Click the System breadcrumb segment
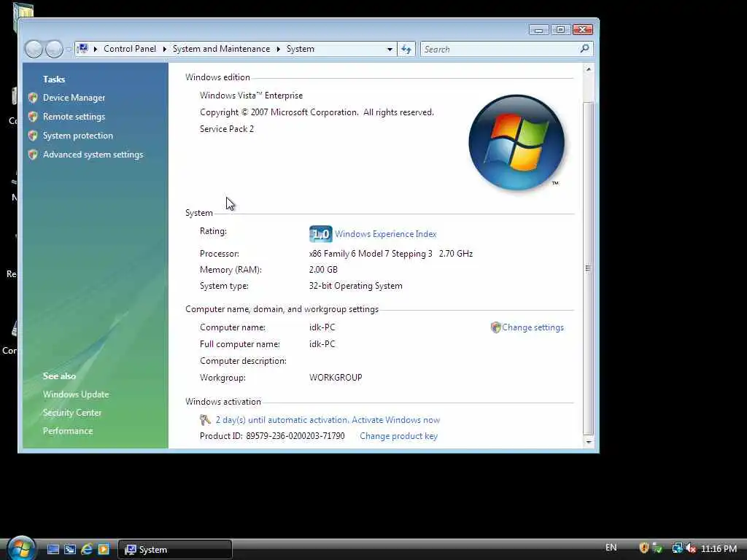 300,49
